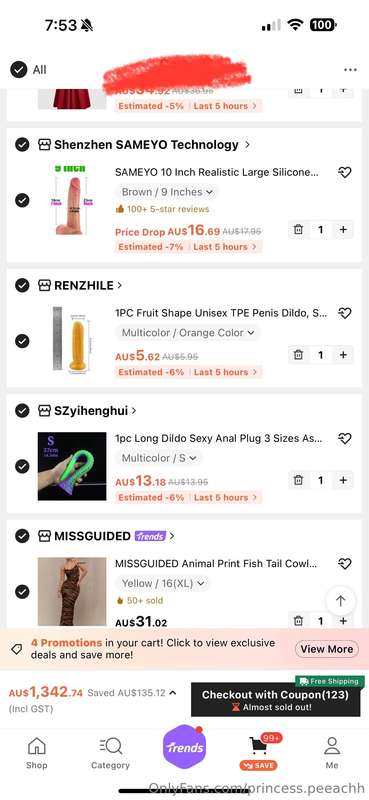The image size is (369, 800).
Task: Change the Multicolor / Orange Color option
Action: [188, 333]
